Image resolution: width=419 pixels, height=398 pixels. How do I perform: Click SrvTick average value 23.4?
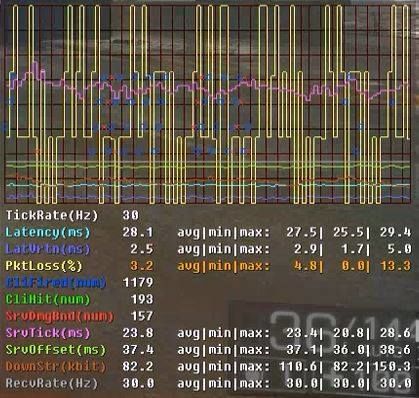coord(302,333)
